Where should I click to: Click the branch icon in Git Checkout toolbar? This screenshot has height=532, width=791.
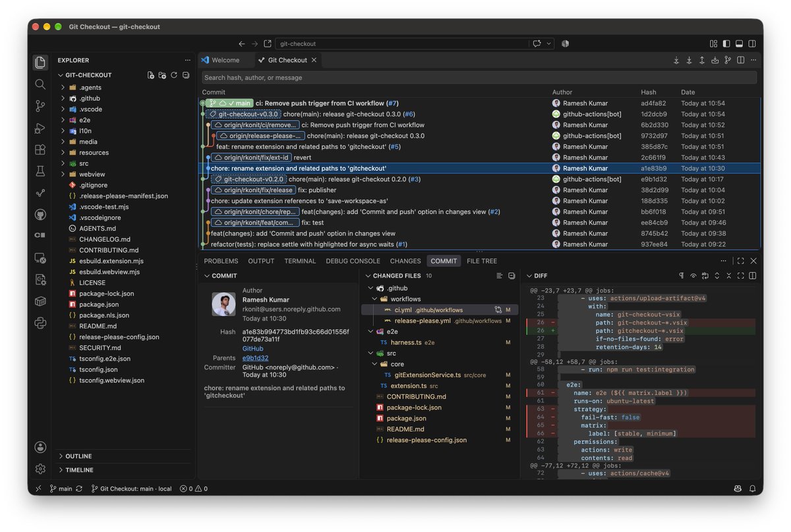(728, 60)
